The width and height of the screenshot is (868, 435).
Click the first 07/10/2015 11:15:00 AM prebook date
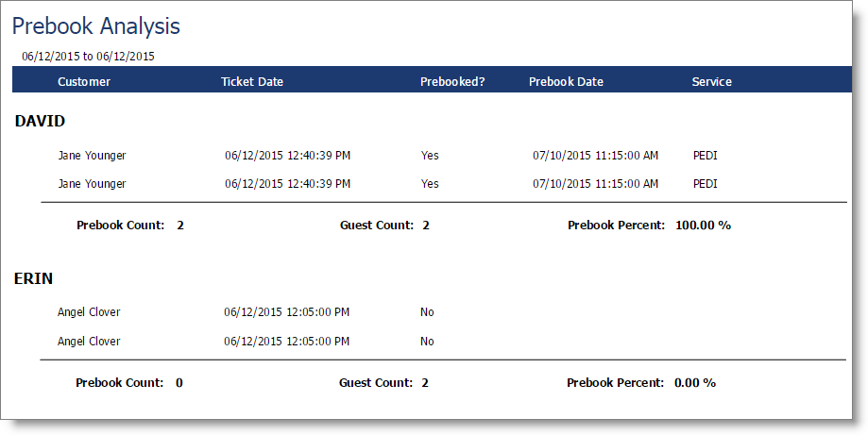click(596, 156)
